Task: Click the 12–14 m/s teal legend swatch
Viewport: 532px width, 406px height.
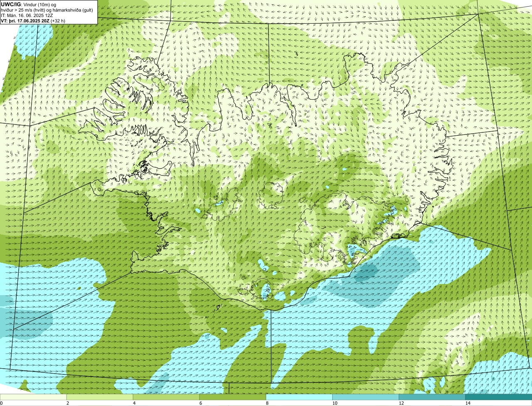Action: pos(432,397)
